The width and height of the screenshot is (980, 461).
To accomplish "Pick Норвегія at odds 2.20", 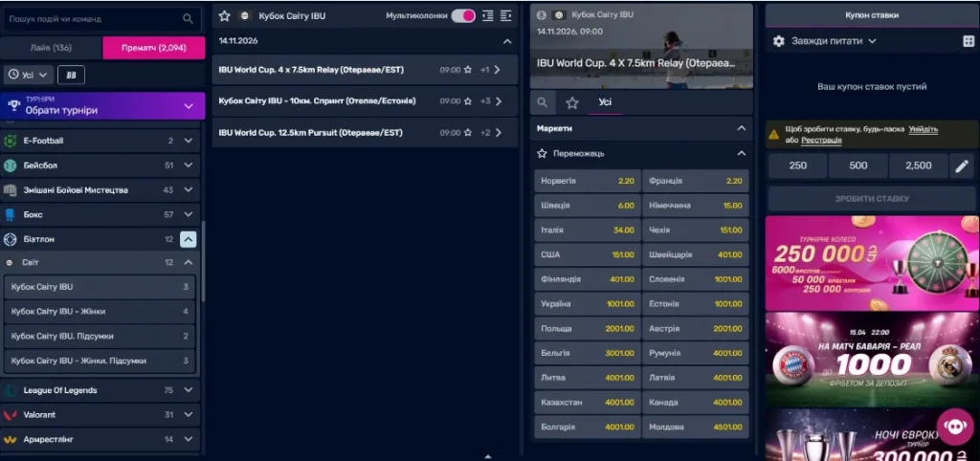I will [588, 181].
